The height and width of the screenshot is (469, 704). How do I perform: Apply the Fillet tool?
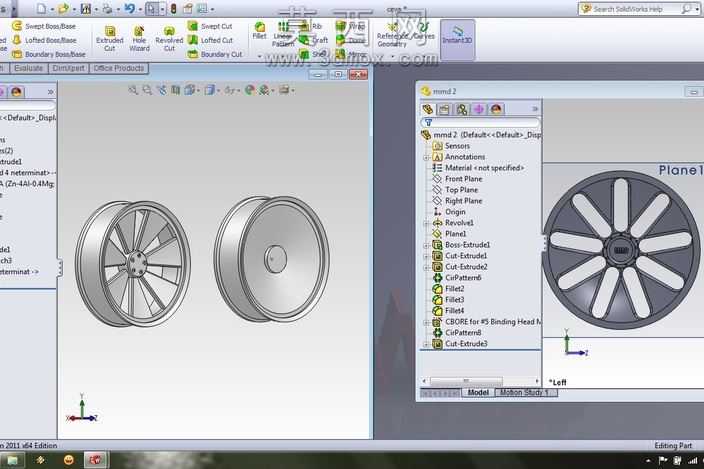pyautogui.click(x=260, y=31)
